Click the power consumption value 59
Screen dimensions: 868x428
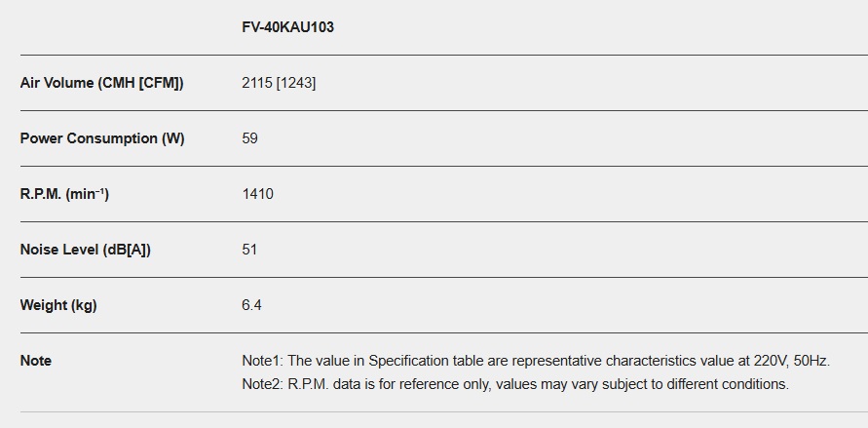(249, 138)
